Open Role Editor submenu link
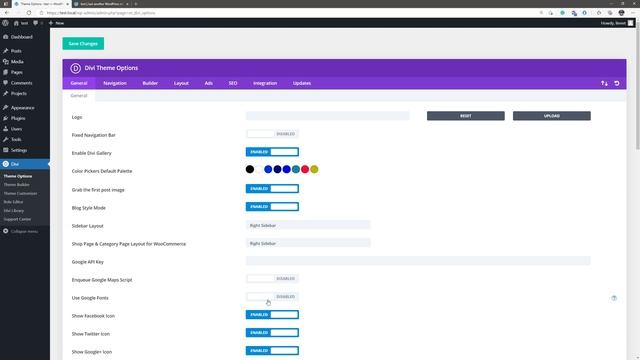Image resolution: width=640 pixels, height=360 pixels. point(13,202)
